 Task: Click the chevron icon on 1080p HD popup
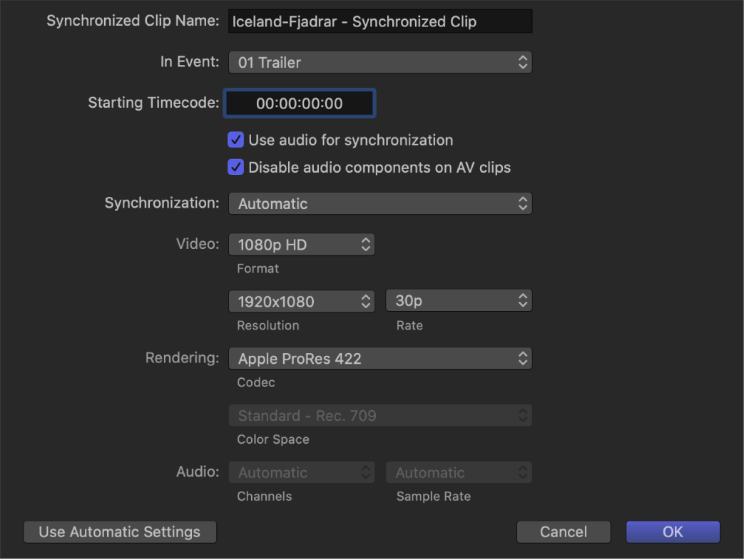tap(365, 244)
